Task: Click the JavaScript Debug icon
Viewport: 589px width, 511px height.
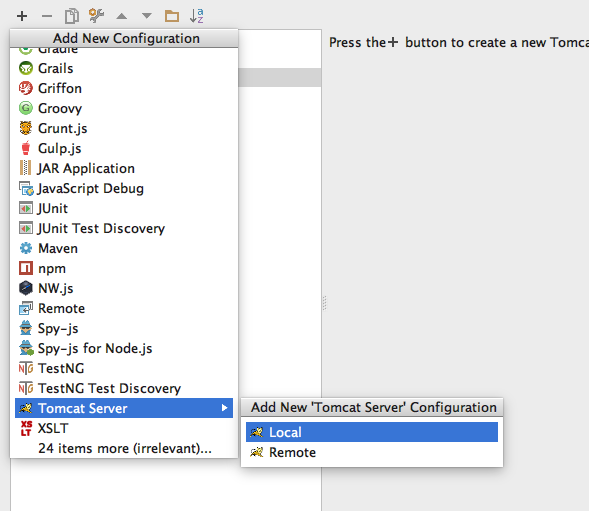Action: point(26,189)
